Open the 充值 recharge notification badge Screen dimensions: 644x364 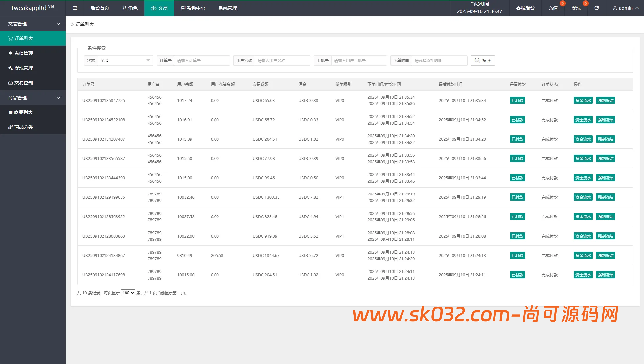click(562, 4)
